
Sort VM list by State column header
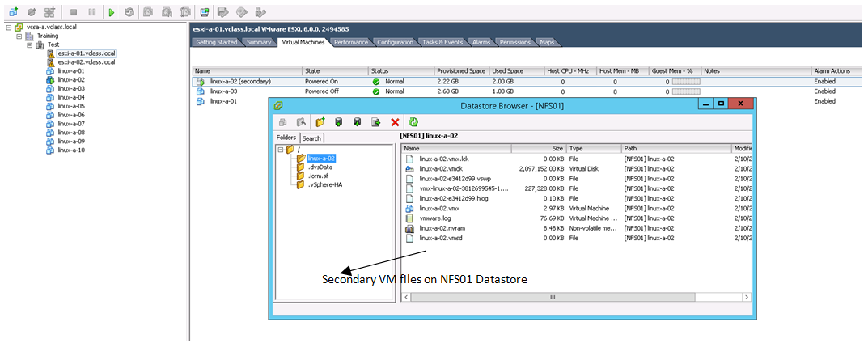(336, 71)
